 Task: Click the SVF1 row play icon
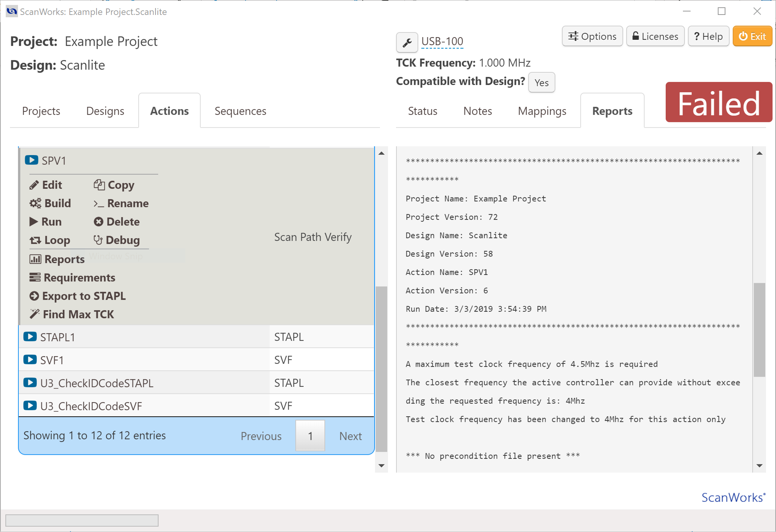coord(30,359)
